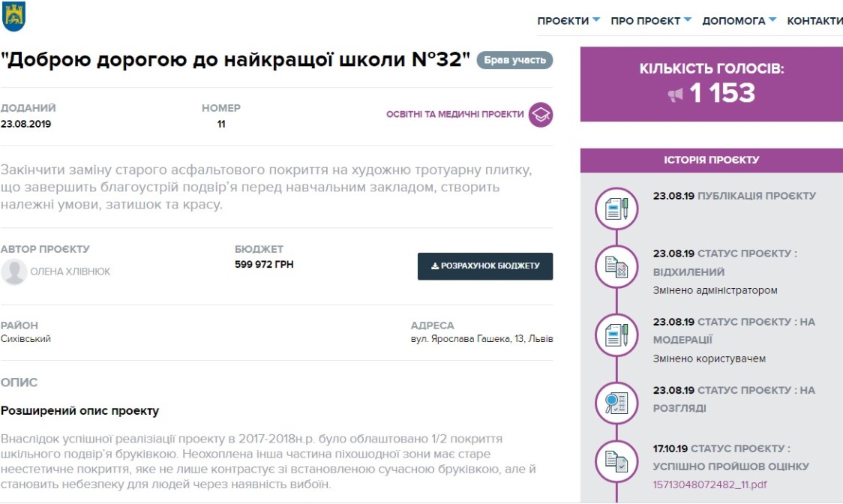The width and height of the screenshot is (843, 504).
Task: Expand the ДОПОМОГА dropdown menu
Action: [739, 21]
